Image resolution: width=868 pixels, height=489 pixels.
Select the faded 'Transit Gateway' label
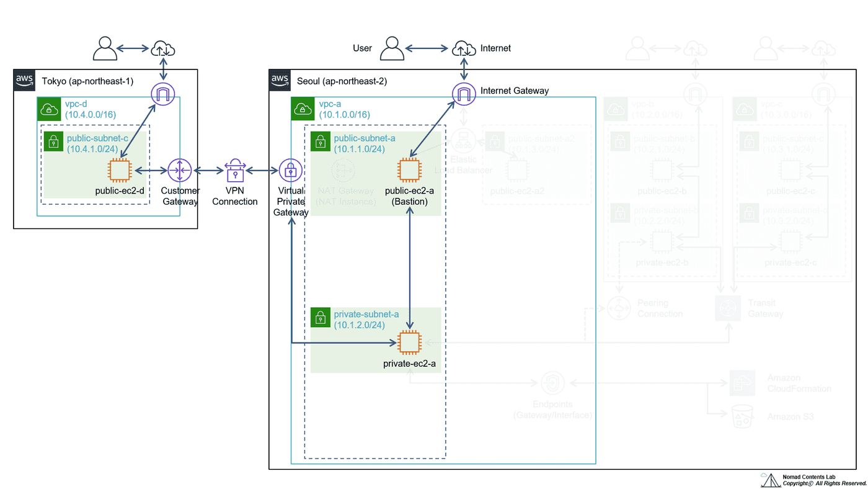click(x=766, y=308)
